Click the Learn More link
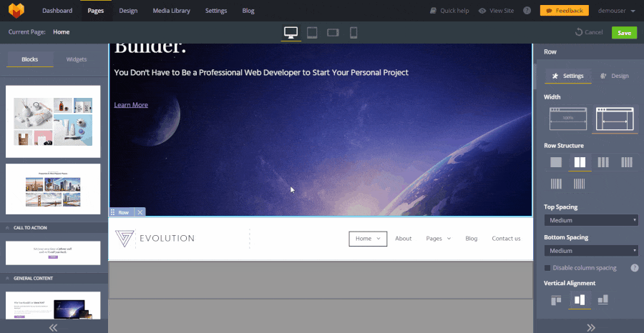644x333 pixels. pyautogui.click(x=131, y=105)
